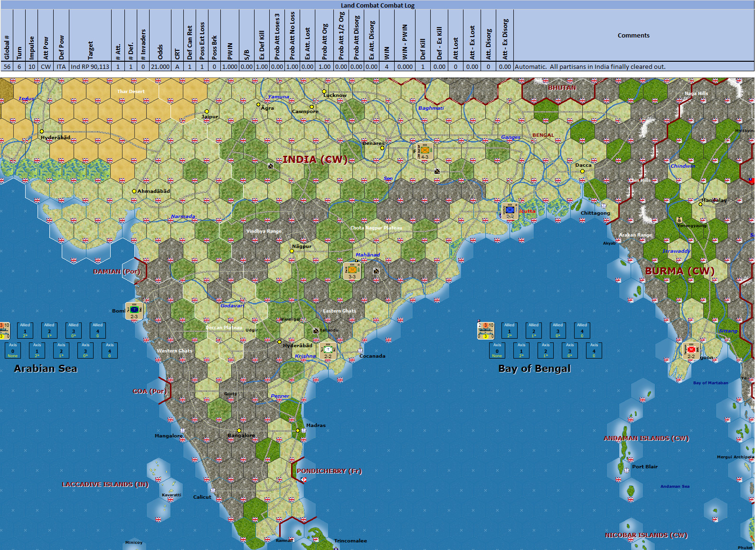The height and width of the screenshot is (550, 756).
Task: Click Arabian Sea Axis section box 3
Action: click(x=85, y=351)
